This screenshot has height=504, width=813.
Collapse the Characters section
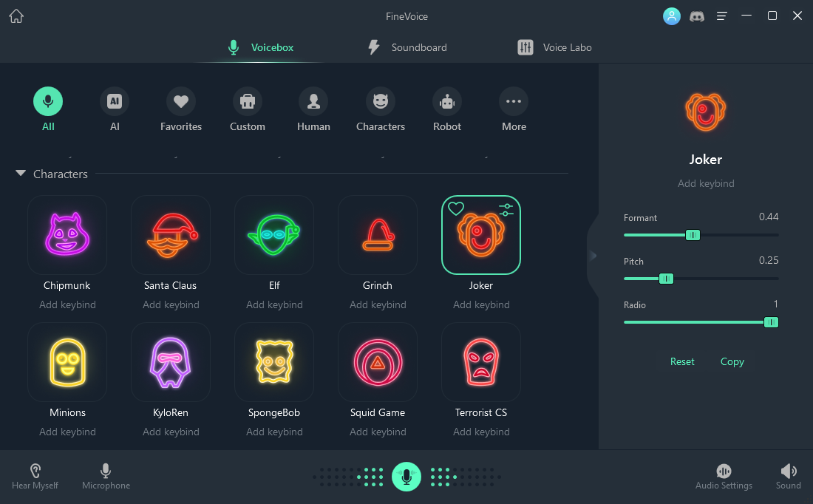coord(21,173)
